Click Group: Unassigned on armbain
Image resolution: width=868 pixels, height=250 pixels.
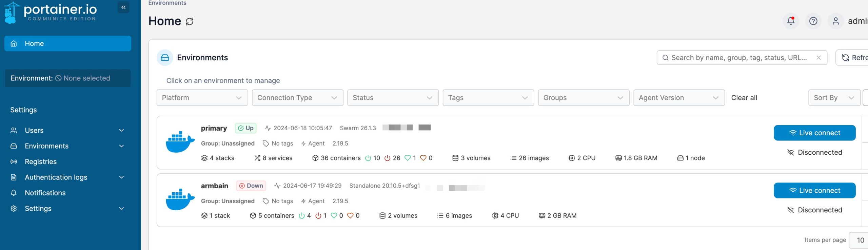[228, 201]
